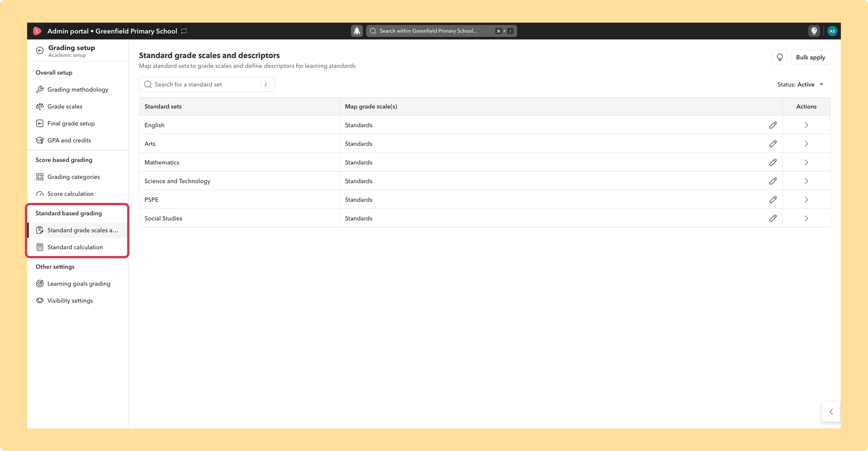Click the Actions column header
The height and width of the screenshot is (451, 868).
806,107
